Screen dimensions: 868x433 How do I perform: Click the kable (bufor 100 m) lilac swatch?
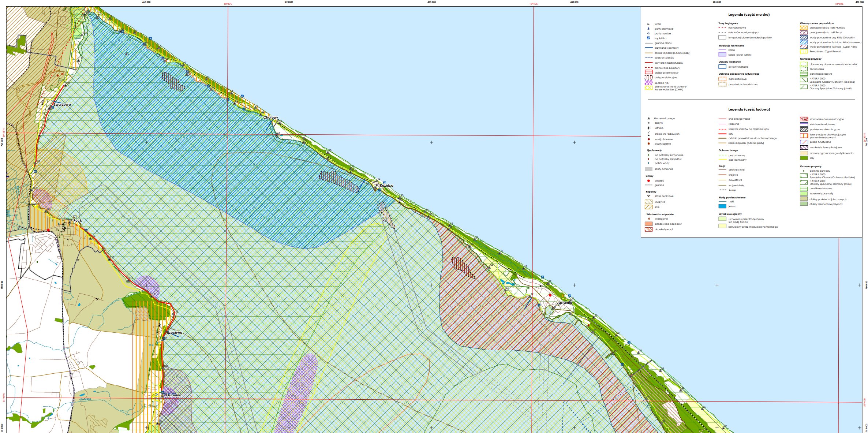point(722,54)
